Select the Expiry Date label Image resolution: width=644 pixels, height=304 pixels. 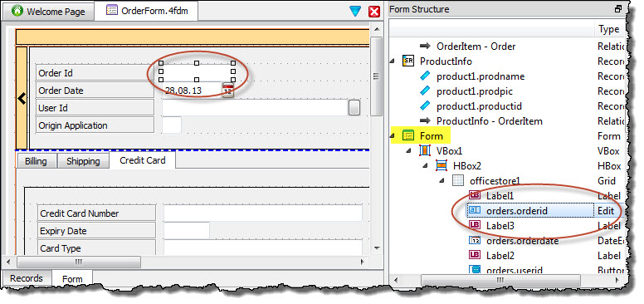point(96,230)
